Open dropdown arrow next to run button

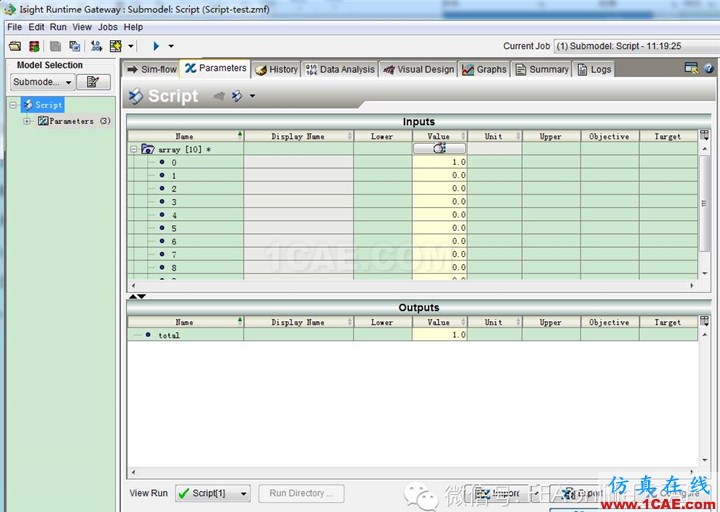[x=171, y=46]
